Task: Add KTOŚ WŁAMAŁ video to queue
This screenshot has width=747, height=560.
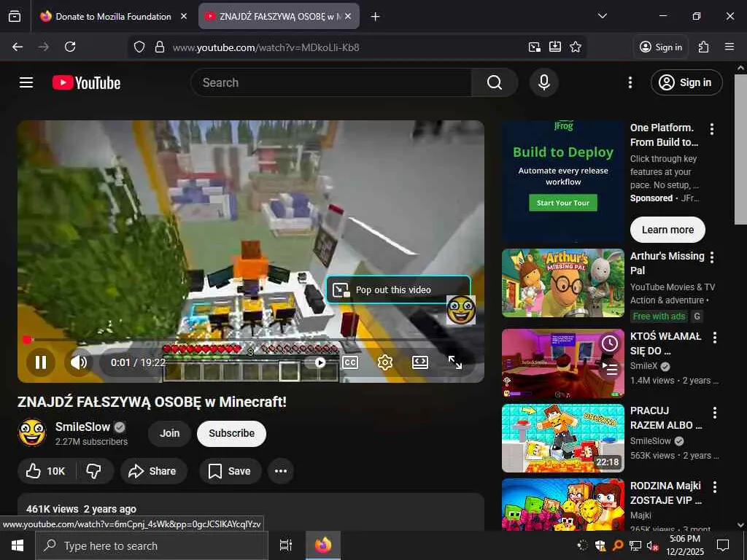Action: pyautogui.click(x=610, y=367)
